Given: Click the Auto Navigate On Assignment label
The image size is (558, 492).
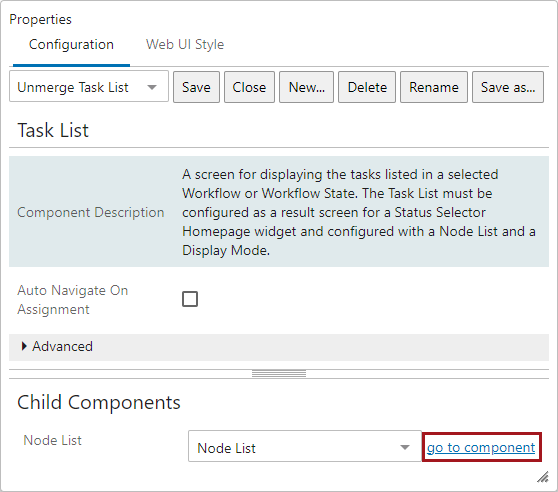Looking at the screenshot, I should (x=73, y=300).
